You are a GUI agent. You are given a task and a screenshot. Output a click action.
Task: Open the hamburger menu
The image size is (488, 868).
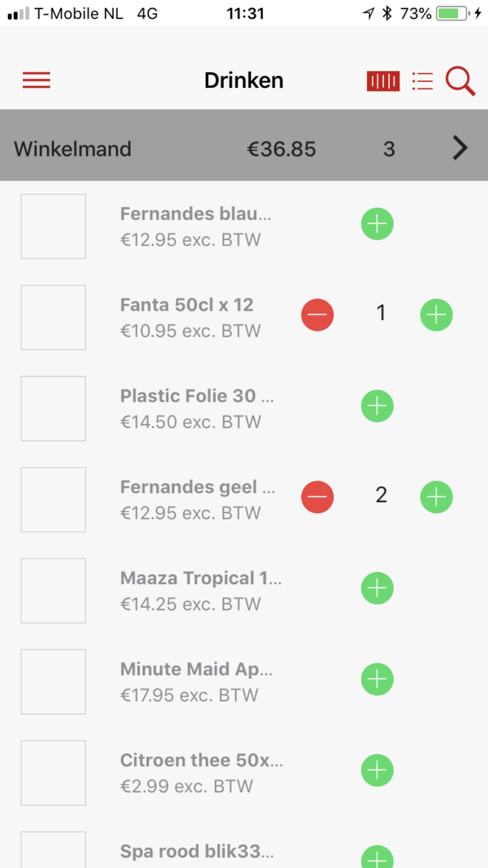[37, 80]
